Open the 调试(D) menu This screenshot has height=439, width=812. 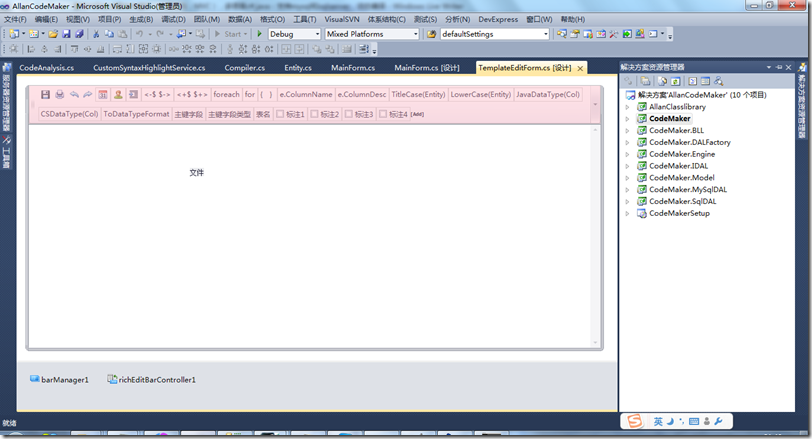coord(173,19)
